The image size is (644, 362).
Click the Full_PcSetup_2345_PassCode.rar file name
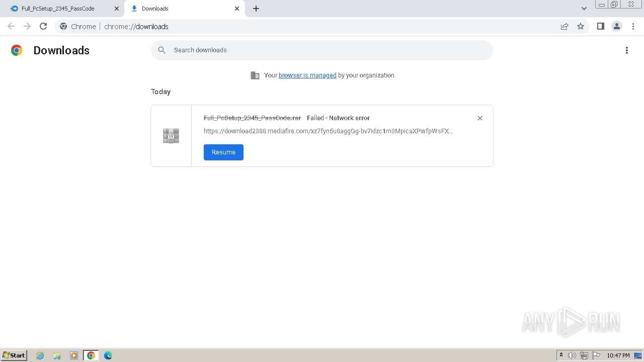pyautogui.click(x=252, y=118)
